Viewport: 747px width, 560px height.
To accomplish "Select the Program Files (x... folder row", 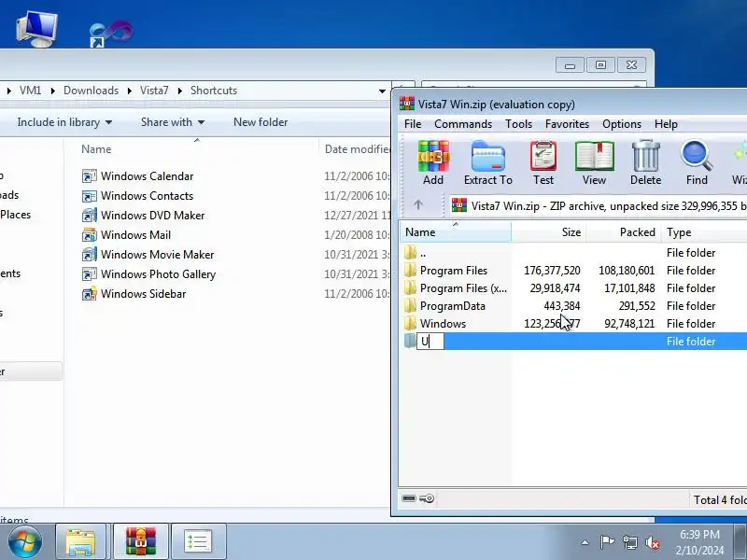I will (x=571, y=288).
